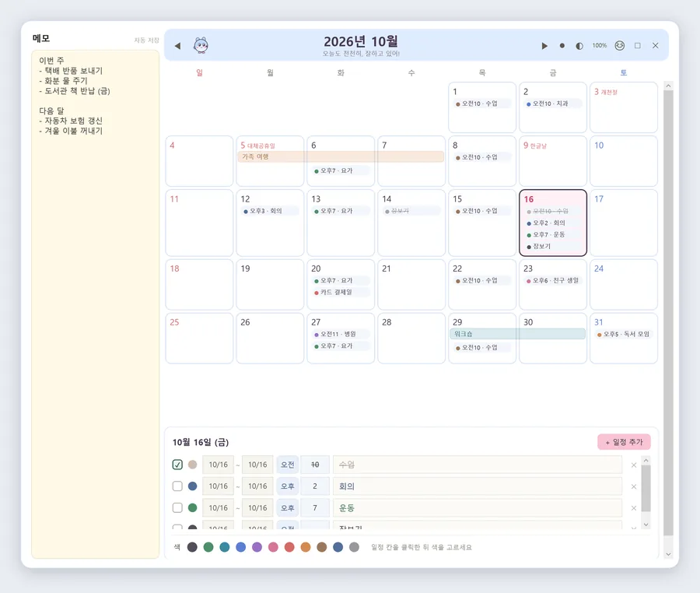Click the 운동 title input field

pos(478,507)
